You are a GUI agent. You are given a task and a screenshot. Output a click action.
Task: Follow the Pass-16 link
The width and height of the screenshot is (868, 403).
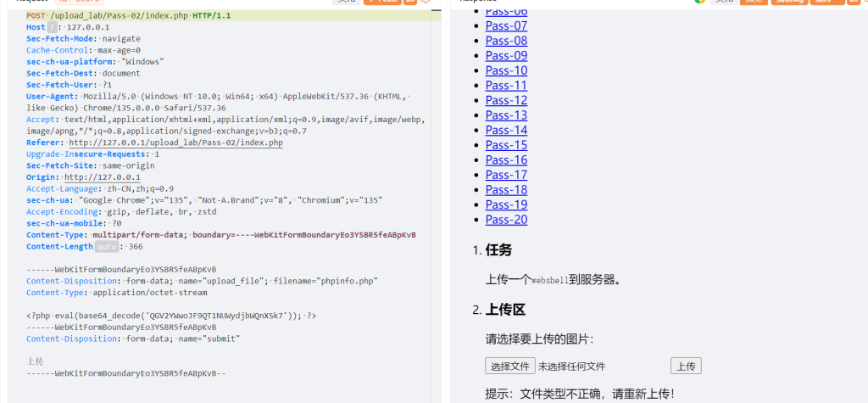click(507, 160)
